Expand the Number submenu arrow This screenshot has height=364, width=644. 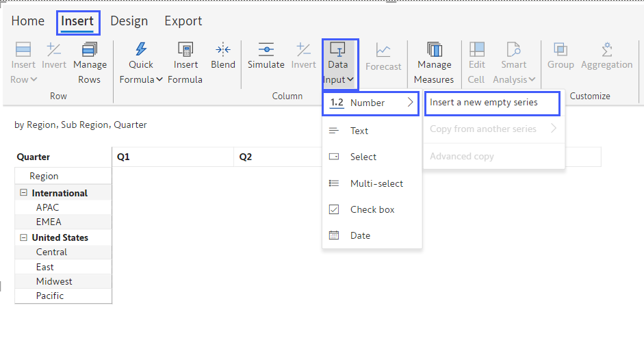pyautogui.click(x=411, y=103)
